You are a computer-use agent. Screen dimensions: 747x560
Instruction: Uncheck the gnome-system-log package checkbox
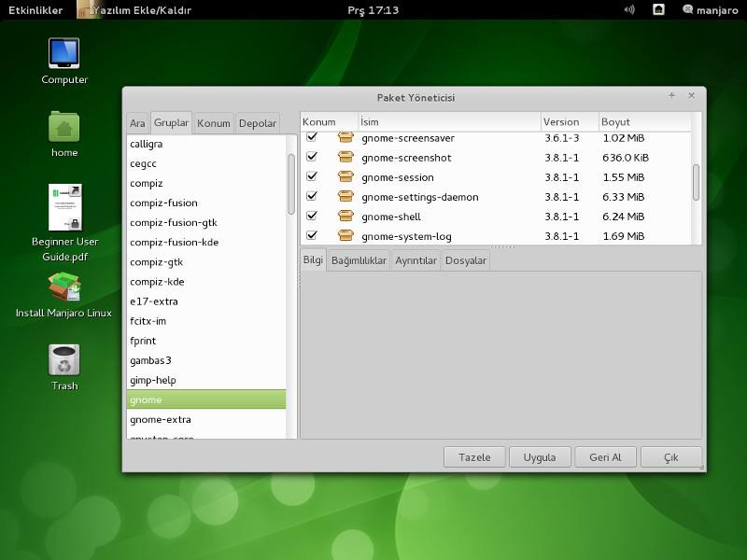pyautogui.click(x=312, y=235)
